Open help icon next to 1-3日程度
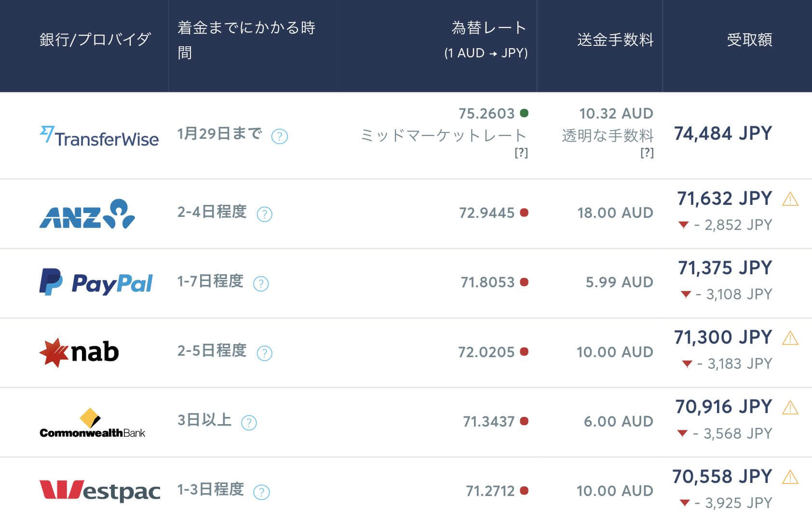Screen dimensions: 812x522 coord(261,492)
